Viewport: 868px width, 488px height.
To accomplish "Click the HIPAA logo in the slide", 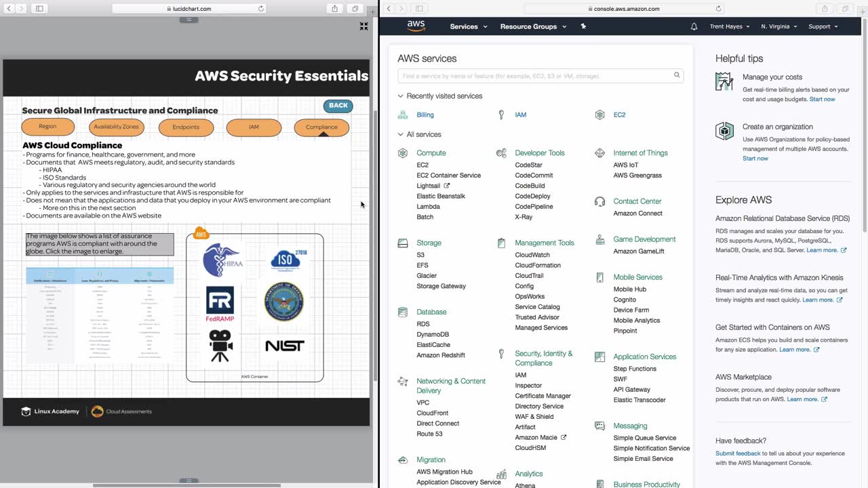I will point(222,260).
